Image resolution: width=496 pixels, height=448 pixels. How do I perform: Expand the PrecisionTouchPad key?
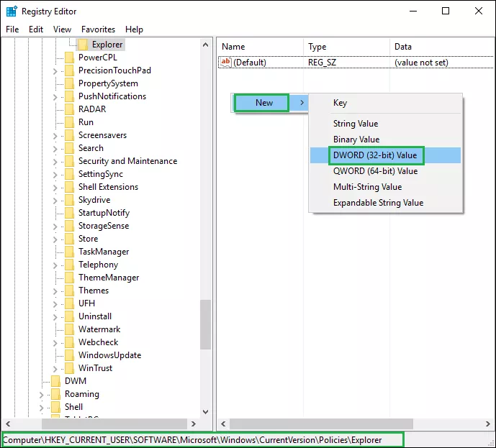coord(55,71)
